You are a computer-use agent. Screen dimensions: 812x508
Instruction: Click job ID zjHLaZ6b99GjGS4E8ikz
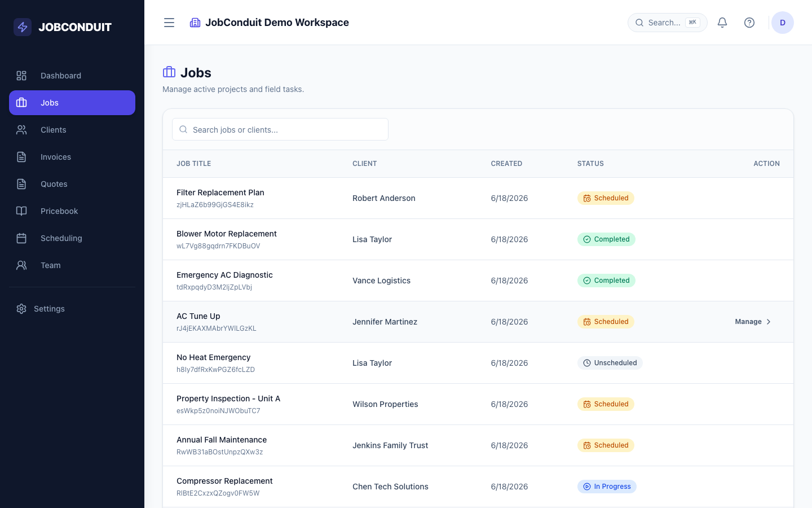pyautogui.click(x=215, y=205)
